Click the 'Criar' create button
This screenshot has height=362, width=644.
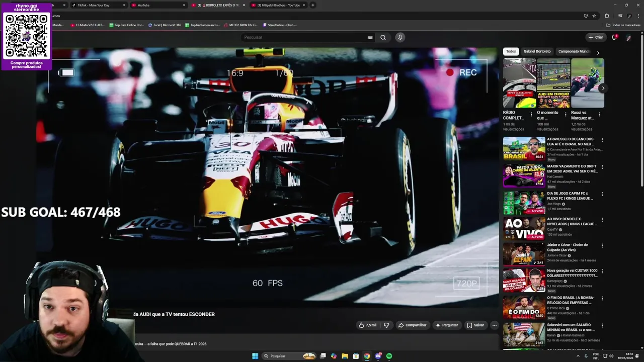(x=596, y=37)
